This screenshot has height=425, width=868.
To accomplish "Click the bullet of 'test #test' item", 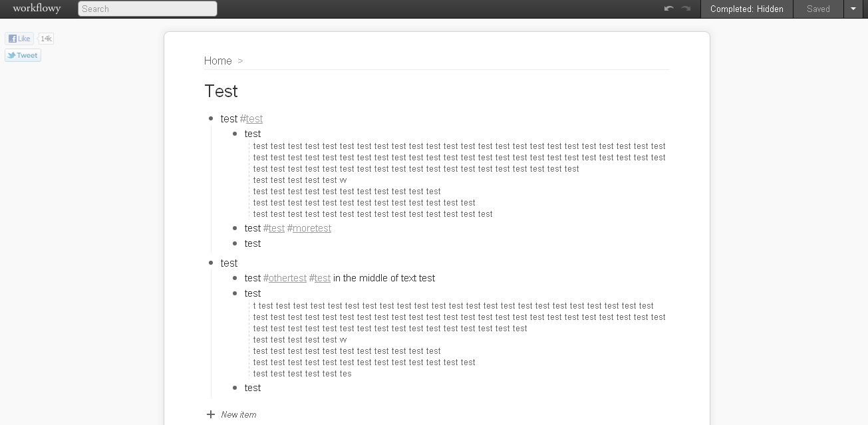I will click(211, 118).
